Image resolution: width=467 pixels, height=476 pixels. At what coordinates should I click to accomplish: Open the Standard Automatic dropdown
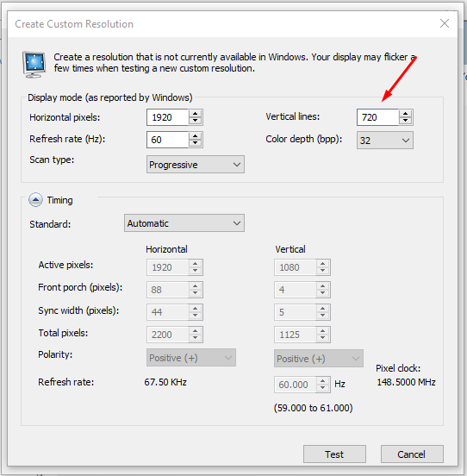(184, 223)
